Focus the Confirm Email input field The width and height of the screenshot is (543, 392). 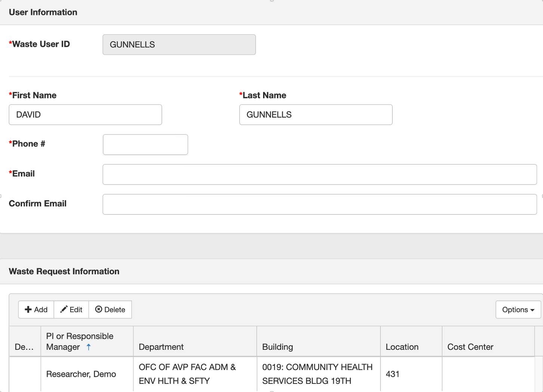coord(320,204)
